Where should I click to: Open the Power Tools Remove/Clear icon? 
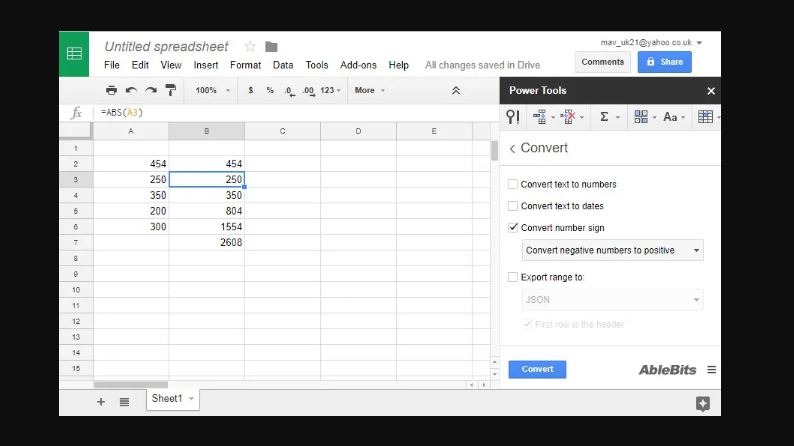568,117
